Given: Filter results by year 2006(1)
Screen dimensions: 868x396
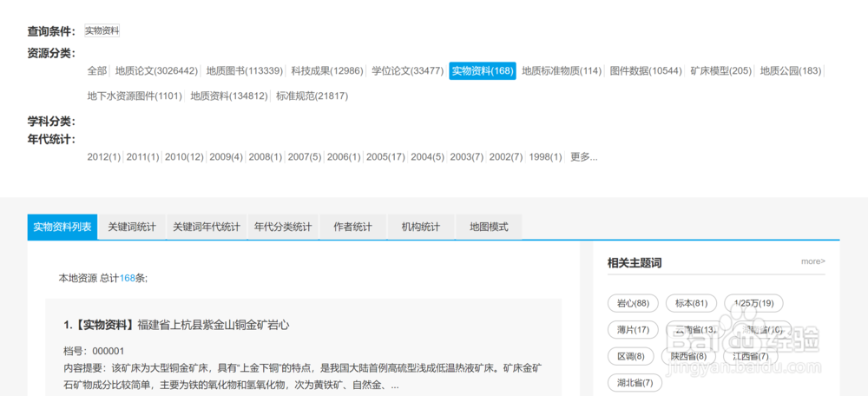Looking at the screenshot, I should pyautogui.click(x=344, y=156).
